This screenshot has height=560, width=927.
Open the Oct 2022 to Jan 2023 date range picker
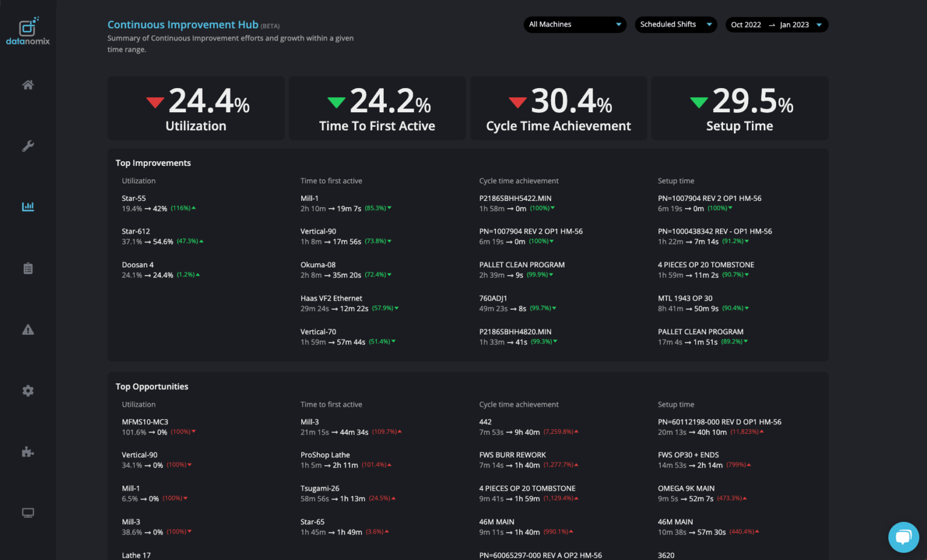coord(776,25)
